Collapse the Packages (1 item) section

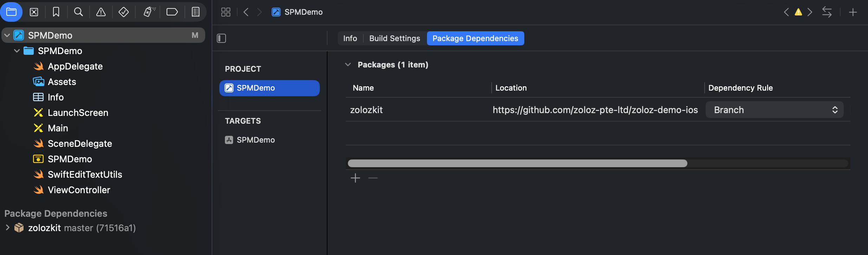coord(348,65)
